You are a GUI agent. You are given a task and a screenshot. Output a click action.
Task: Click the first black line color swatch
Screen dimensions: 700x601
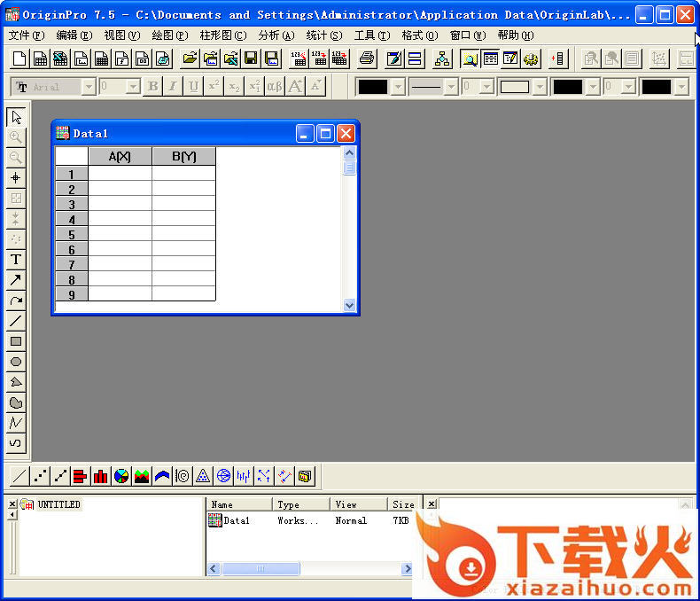pos(373,87)
